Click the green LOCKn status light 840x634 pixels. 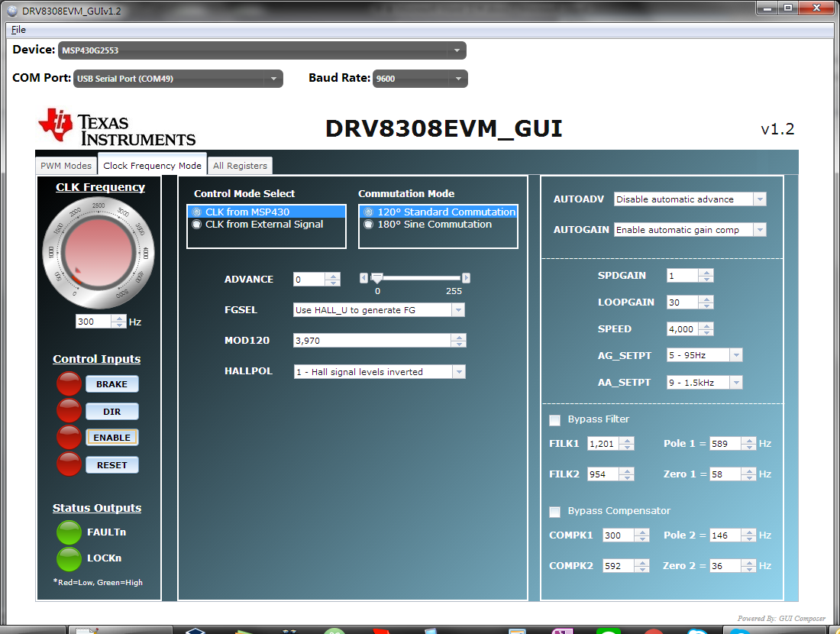69,558
